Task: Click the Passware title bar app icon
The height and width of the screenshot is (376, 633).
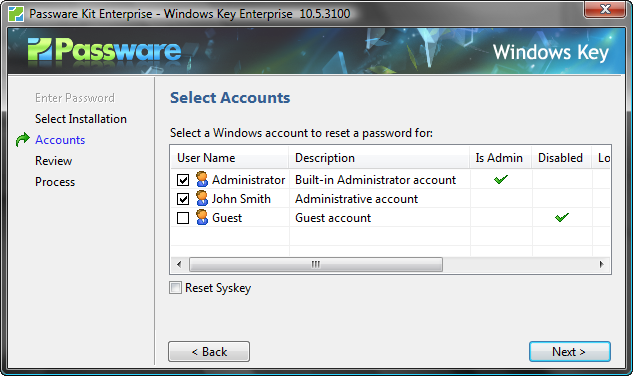Action: (16, 14)
